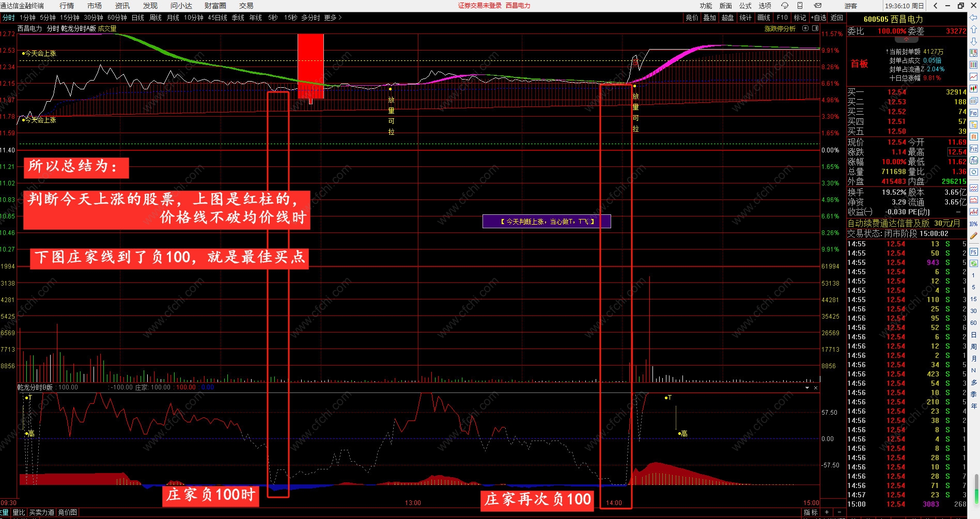
Task: Click the 证券交易未登录 login link
Action: click(479, 6)
